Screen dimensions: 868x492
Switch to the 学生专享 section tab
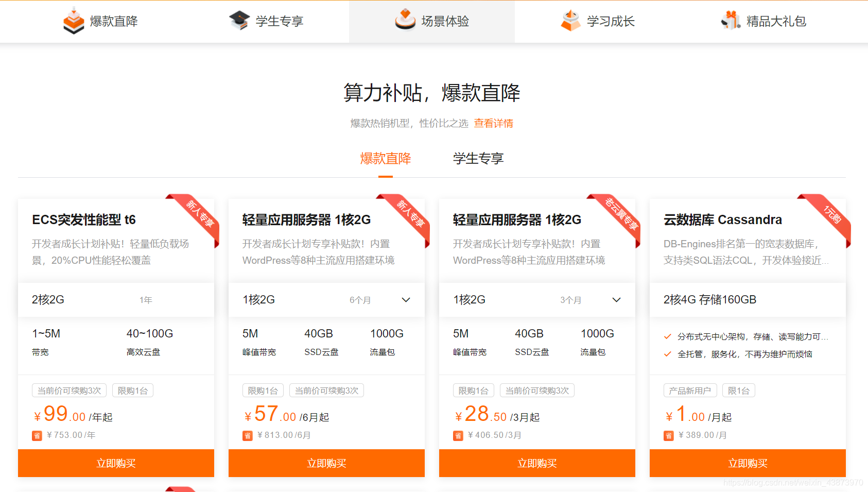tap(478, 159)
